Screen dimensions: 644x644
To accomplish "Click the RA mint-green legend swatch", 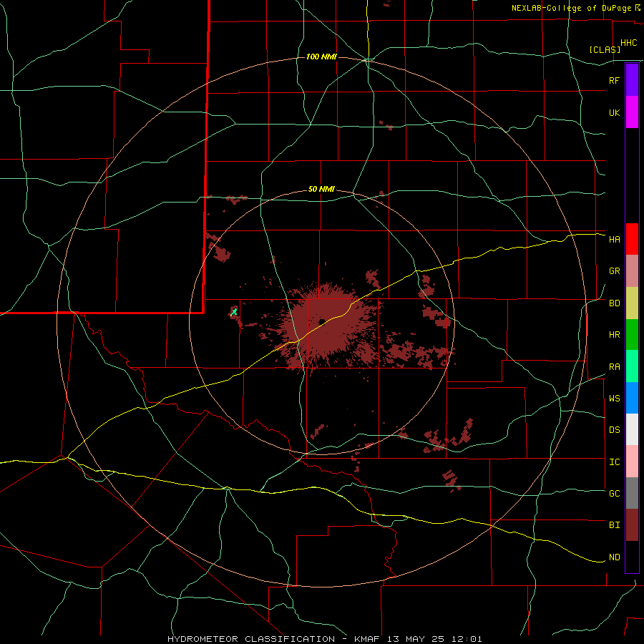I will (x=632, y=366).
